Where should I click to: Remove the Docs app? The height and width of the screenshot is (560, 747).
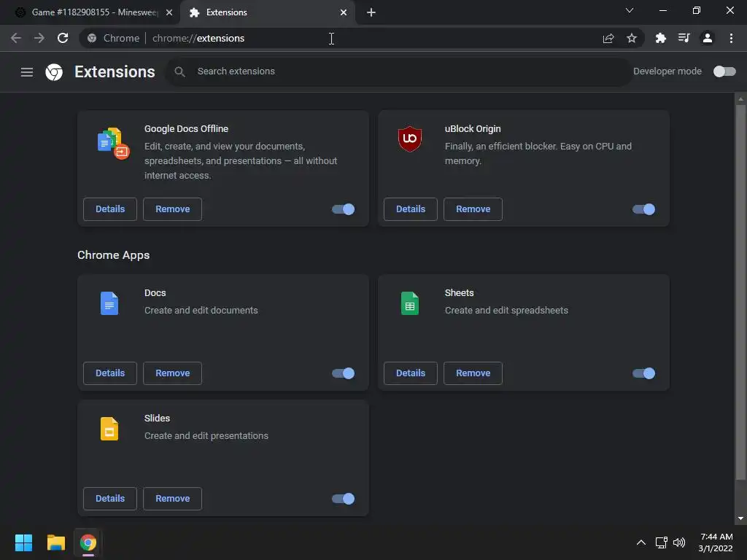click(172, 373)
